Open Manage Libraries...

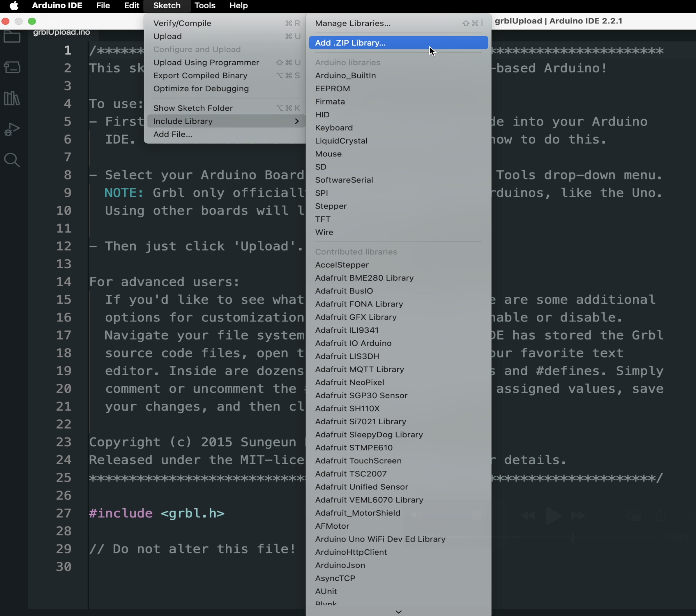point(398,23)
